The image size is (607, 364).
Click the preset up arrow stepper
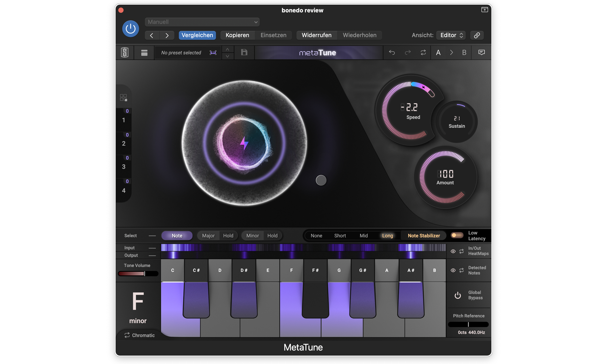[x=228, y=50]
